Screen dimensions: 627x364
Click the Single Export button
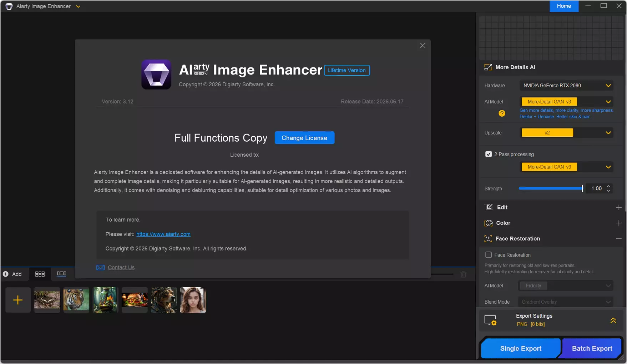coord(521,348)
